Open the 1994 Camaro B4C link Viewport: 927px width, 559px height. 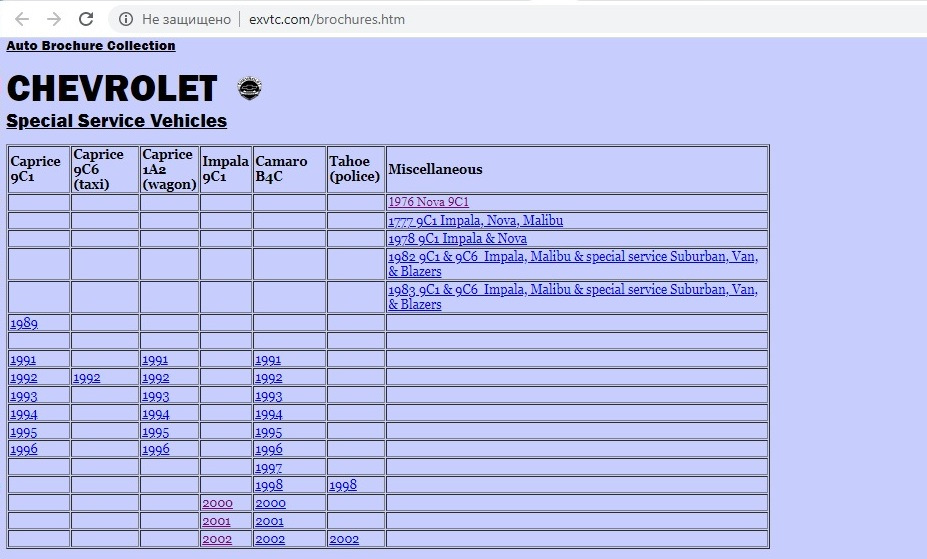point(268,414)
